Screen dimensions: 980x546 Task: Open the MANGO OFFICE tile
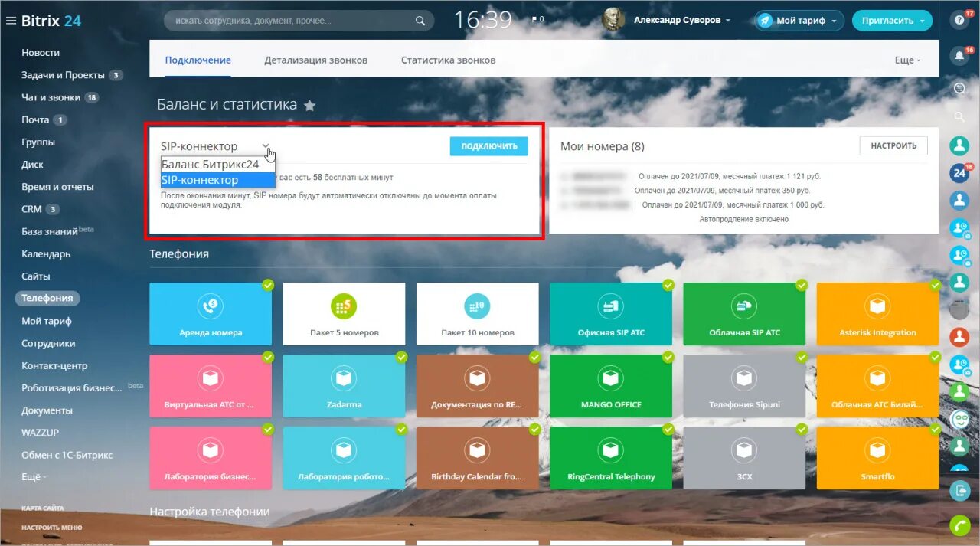(611, 386)
